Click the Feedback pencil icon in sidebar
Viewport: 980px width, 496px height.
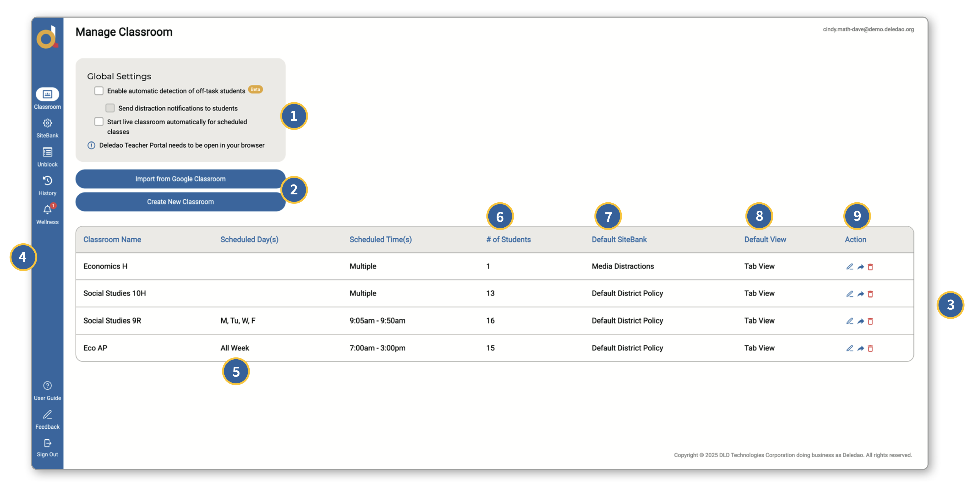click(47, 415)
